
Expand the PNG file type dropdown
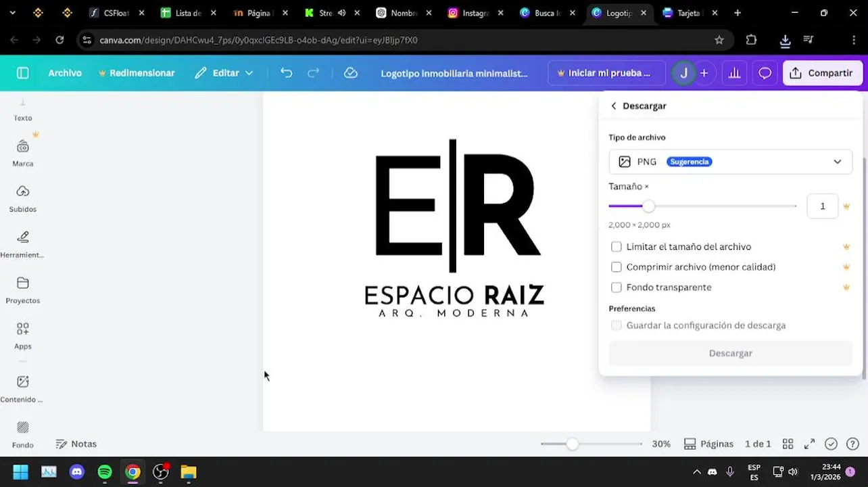[x=730, y=162]
